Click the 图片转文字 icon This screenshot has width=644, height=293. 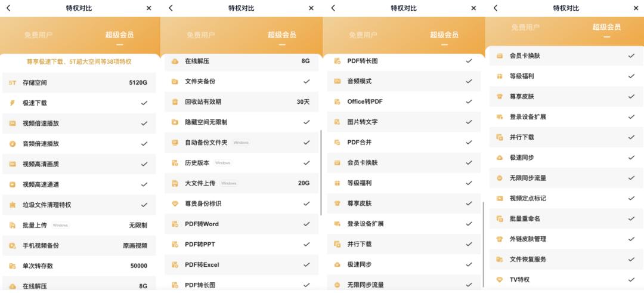(x=338, y=122)
